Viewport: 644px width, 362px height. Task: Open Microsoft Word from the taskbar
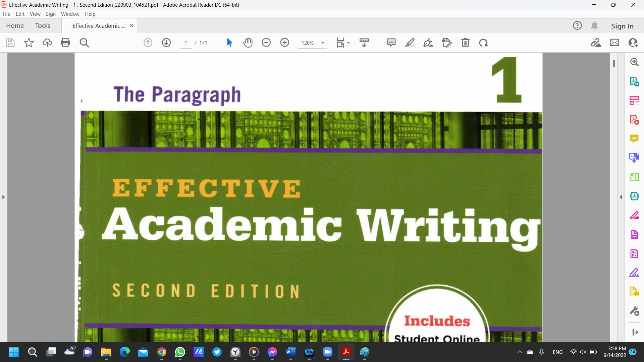(290, 352)
